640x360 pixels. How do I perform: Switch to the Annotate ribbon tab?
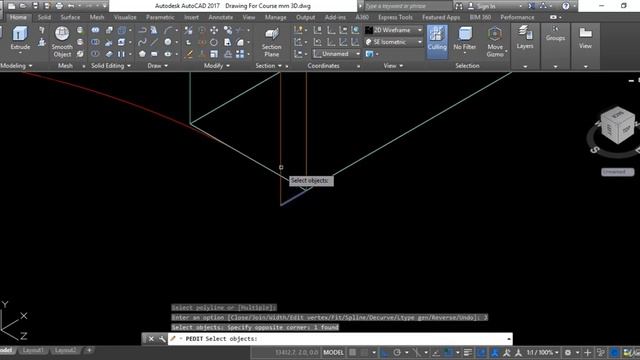point(221,18)
